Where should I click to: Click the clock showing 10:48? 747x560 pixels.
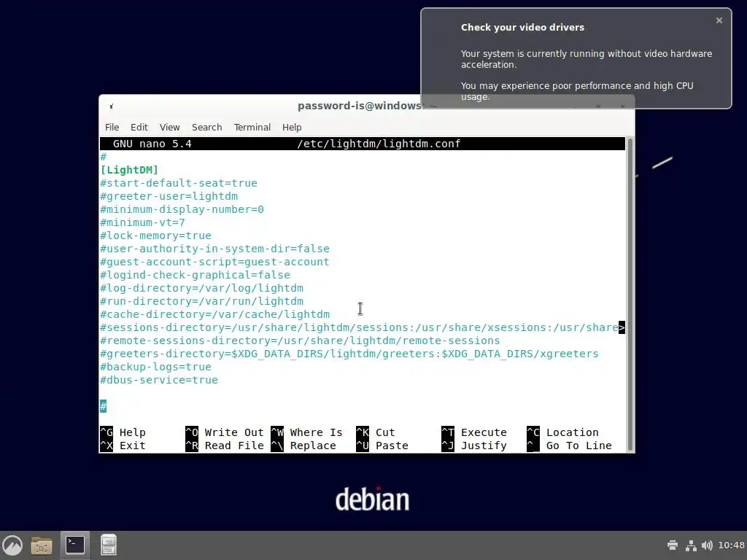731,545
